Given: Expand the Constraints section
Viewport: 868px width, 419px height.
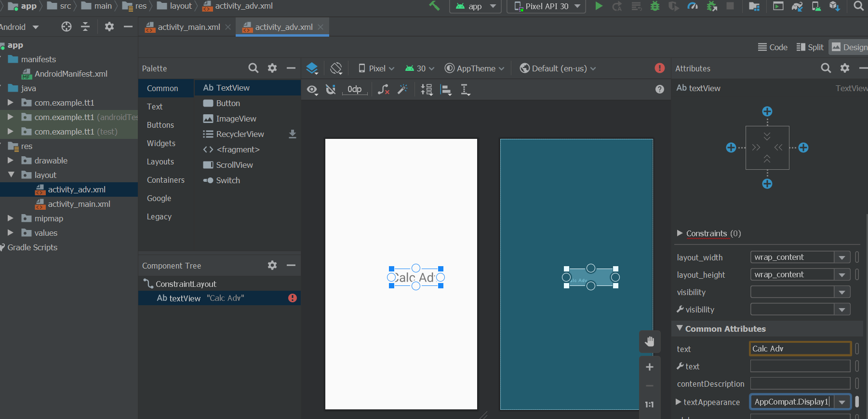Looking at the screenshot, I should 680,233.
